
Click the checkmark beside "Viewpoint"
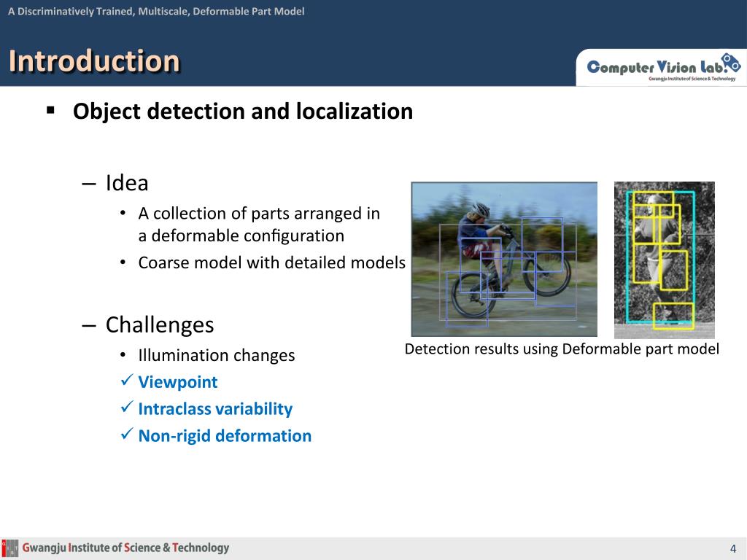(127, 380)
